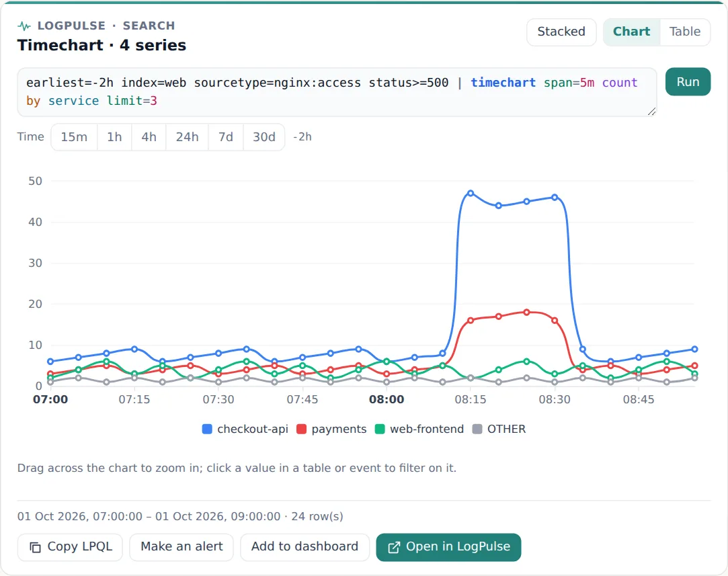Click checkout-api peak data point at 08:15

pos(471,193)
